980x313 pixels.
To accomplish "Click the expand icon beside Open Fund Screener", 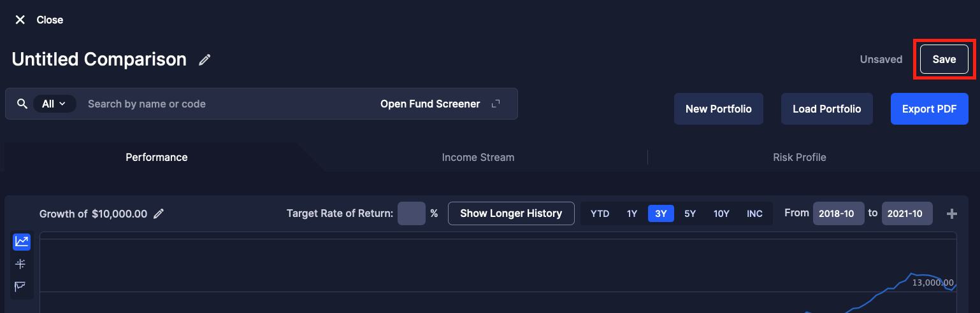I will [x=496, y=104].
